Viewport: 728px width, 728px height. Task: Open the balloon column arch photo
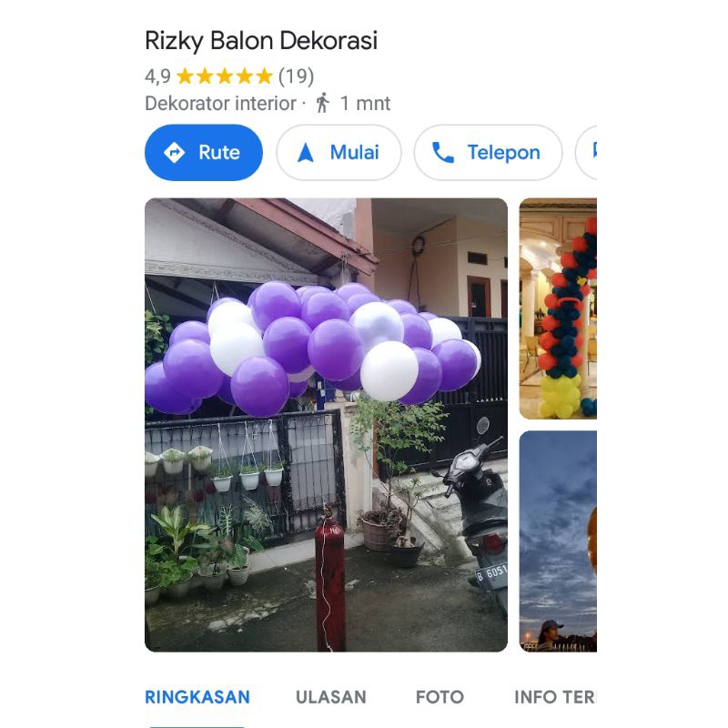(x=558, y=308)
